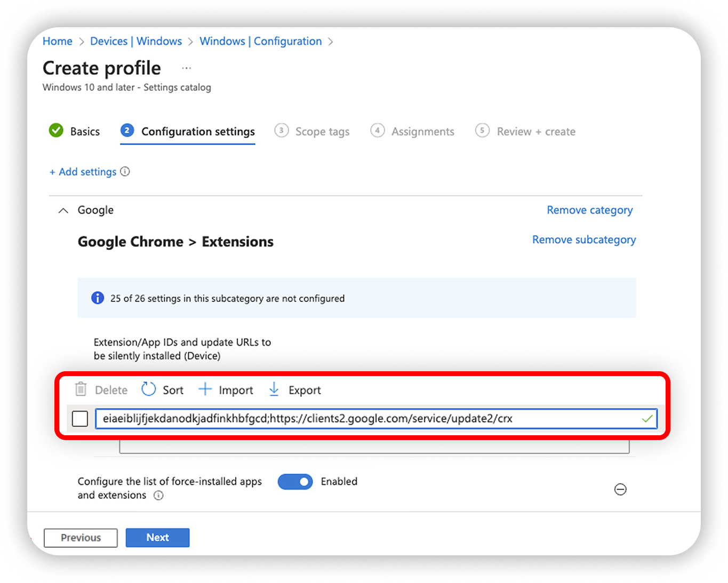Click Remove category link
Screen dimensions: 728x583
[590, 210]
